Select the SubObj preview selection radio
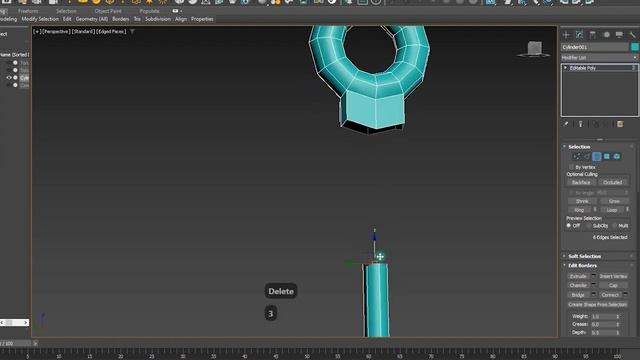Screen dimensions: 640x360 (x=589, y=225)
